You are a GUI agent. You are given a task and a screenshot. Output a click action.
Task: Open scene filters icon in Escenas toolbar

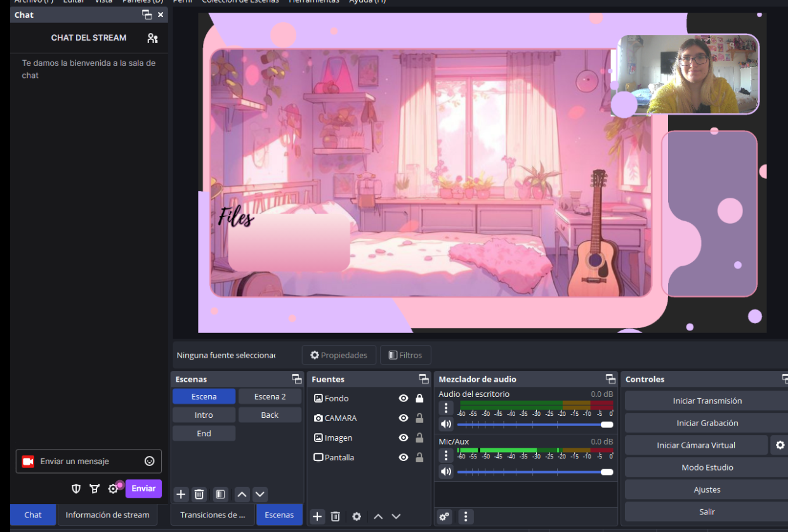(x=220, y=495)
